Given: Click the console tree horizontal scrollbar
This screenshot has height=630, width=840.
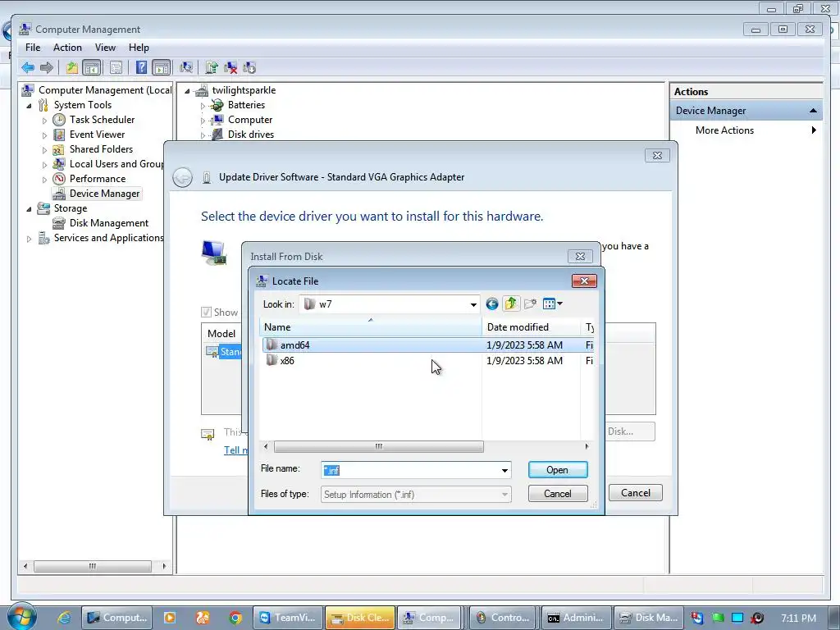Looking at the screenshot, I should 93,566.
